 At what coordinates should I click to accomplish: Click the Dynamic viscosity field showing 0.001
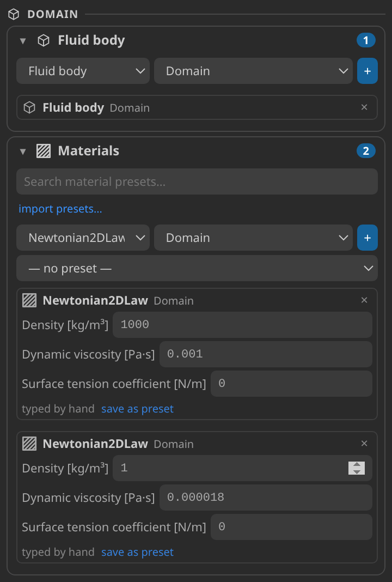coord(266,354)
